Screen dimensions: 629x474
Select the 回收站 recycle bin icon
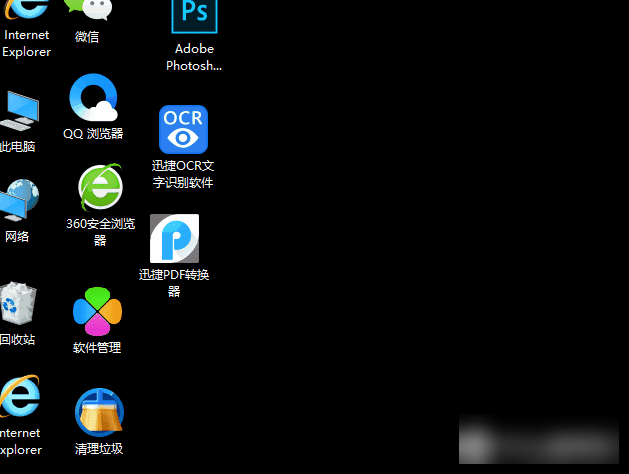click(18, 304)
